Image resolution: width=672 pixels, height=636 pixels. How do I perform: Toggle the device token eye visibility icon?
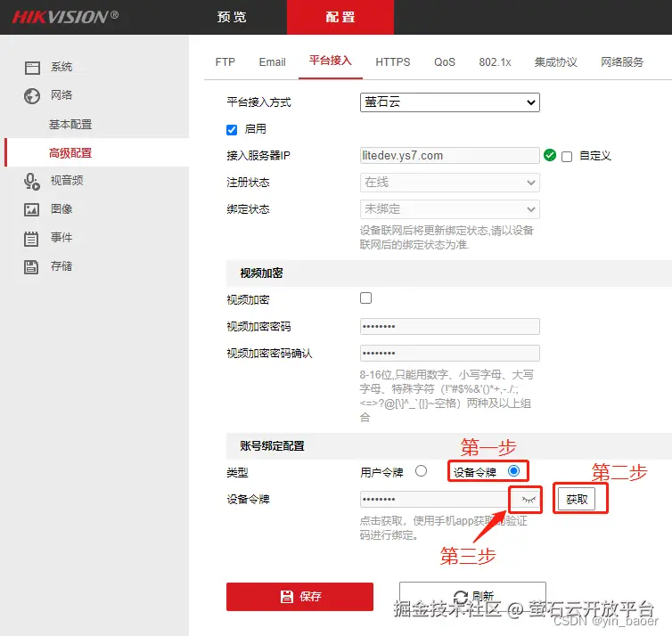(529, 500)
